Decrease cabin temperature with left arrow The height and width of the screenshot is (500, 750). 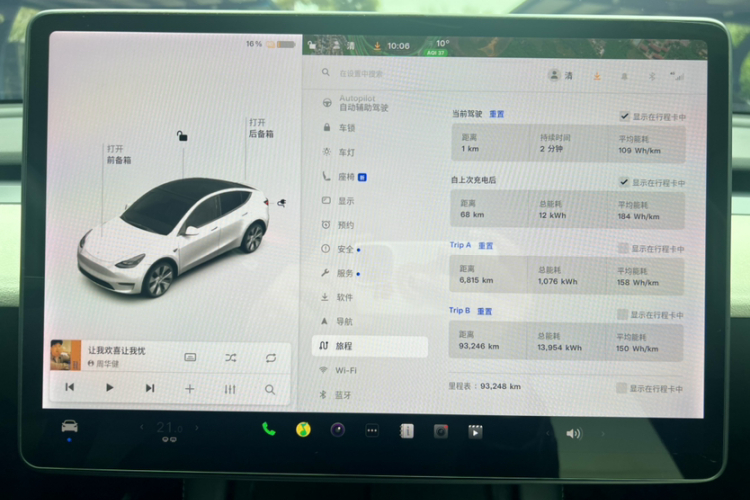pos(142,426)
